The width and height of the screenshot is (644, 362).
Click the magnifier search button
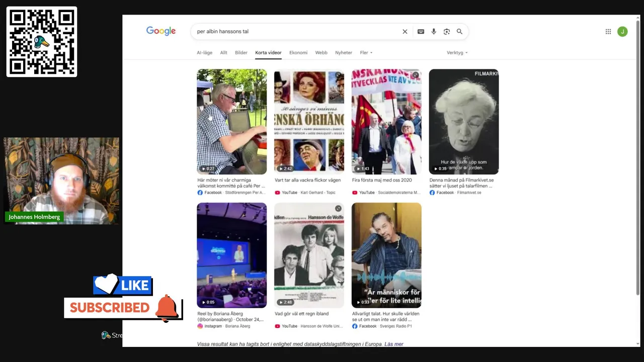click(x=459, y=32)
